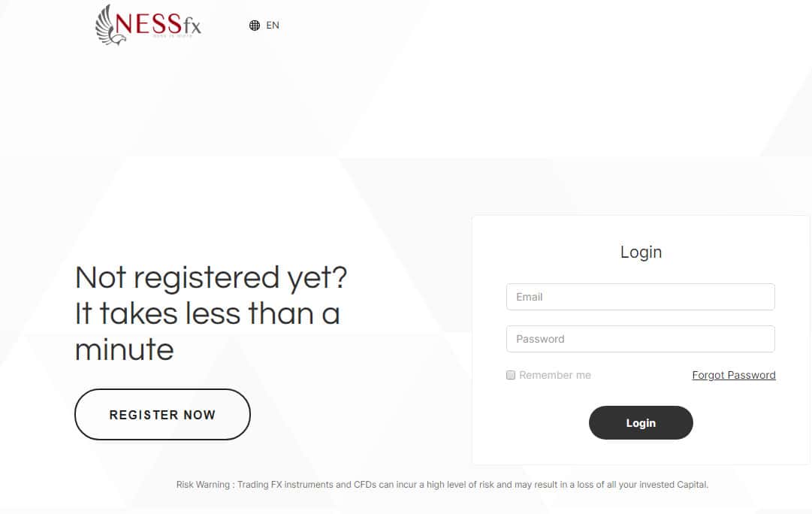Click the grey fx letters in the logo
The image size is (812, 514).
[x=189, y=27]
